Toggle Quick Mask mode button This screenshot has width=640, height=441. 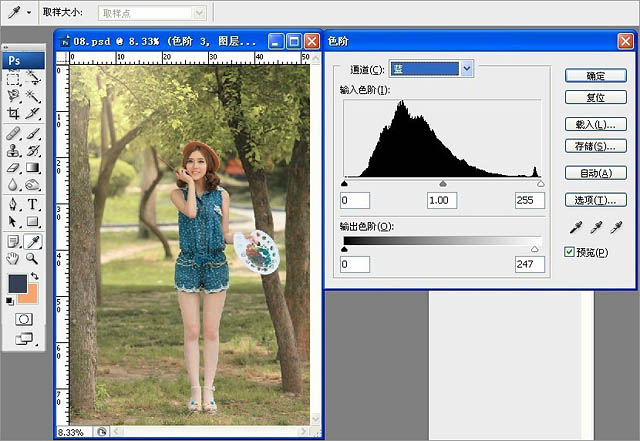(x=23, y=318)
